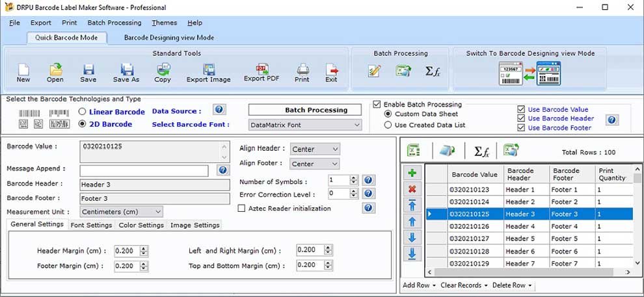The image size is (644, 297).
Task: Select the Linear Barcode radio button
Action: pyautogui.click(x=83, y=112)
